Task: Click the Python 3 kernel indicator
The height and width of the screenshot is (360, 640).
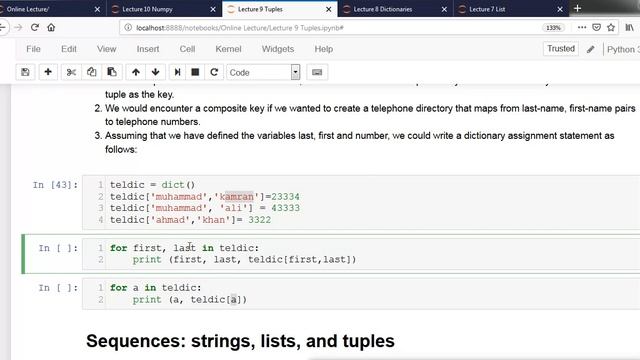Action: click(623, 49)
